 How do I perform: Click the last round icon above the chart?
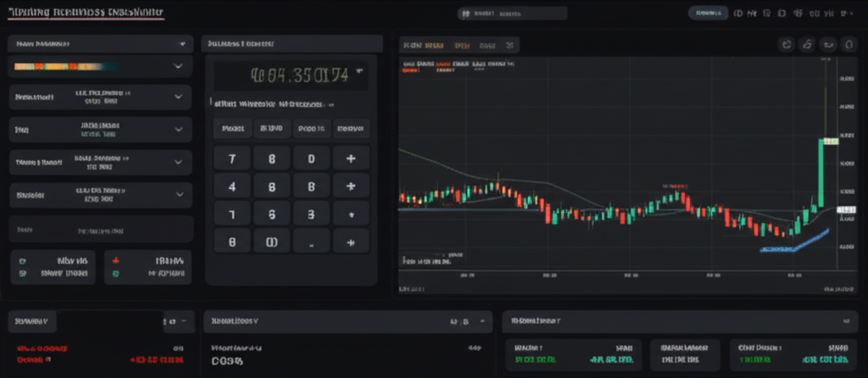pos(849,45)
